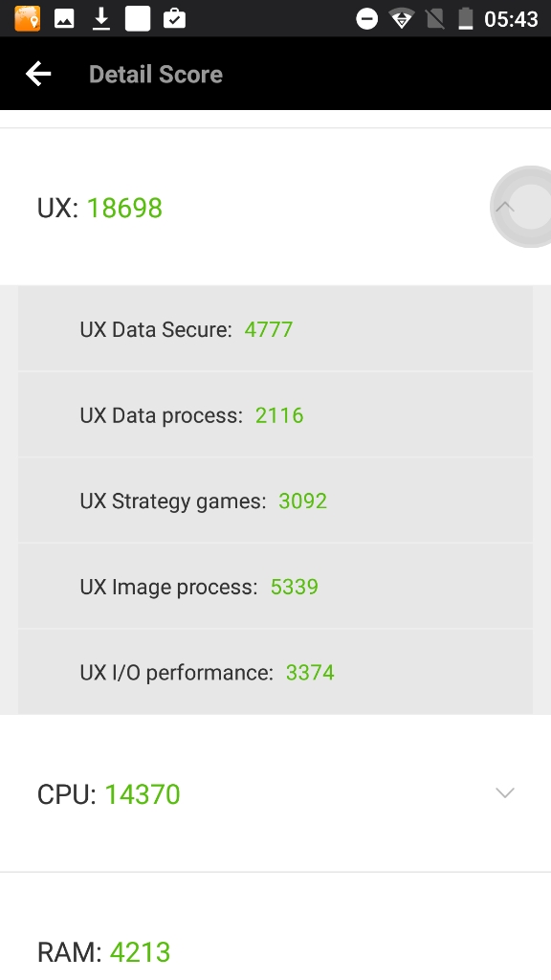Select the UX Data process row
The width and height of the screenshot is (551, 980).
pos(275,414)
